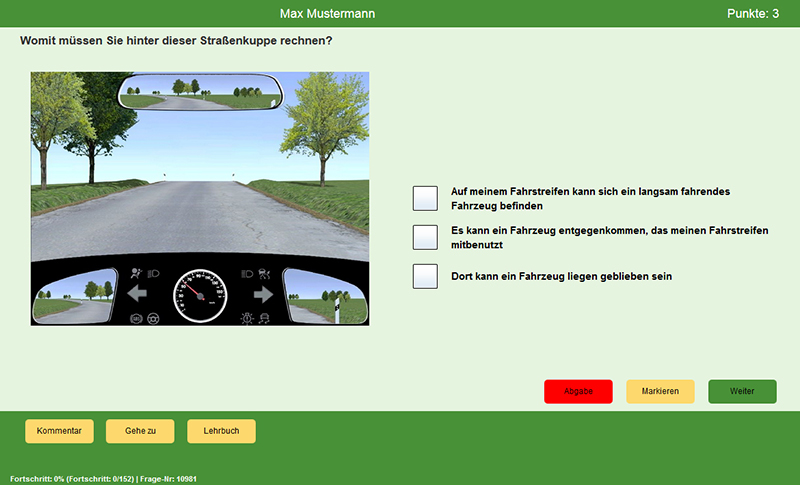
Task: Click the stability control skid icon
Action: (x=264, y=318)
